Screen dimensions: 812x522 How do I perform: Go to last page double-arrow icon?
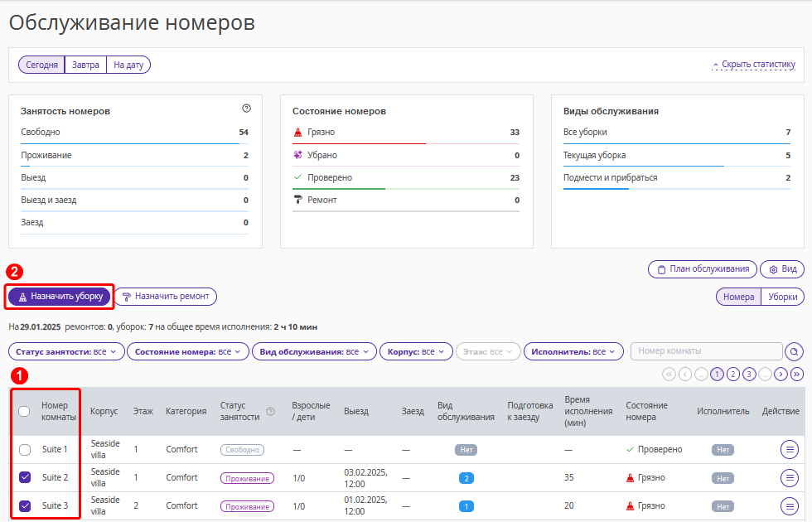coord(797,374)
